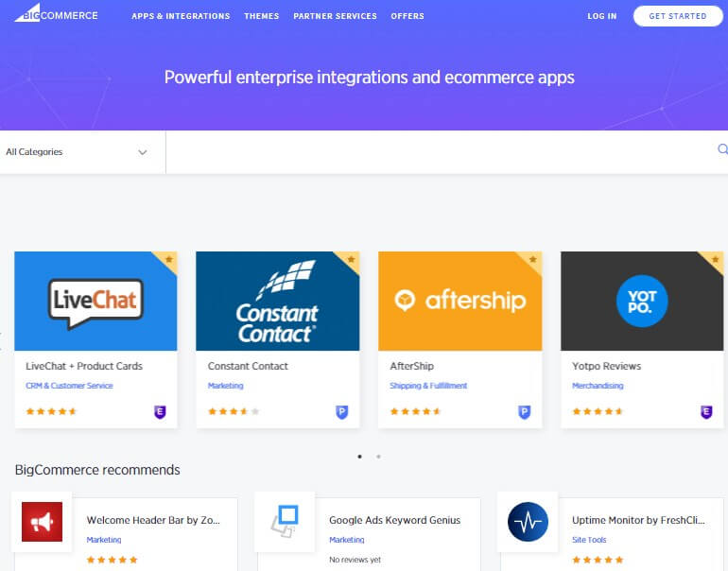The height and width of the screenshot is (571, 728).
Task: Click the All Categories chevron arrow
Action: (143, 152)
